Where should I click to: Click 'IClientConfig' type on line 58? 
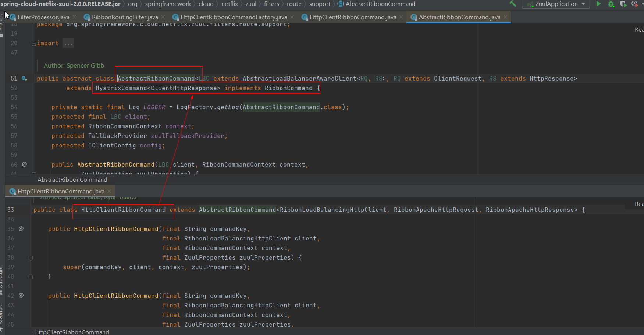[112, 146]
